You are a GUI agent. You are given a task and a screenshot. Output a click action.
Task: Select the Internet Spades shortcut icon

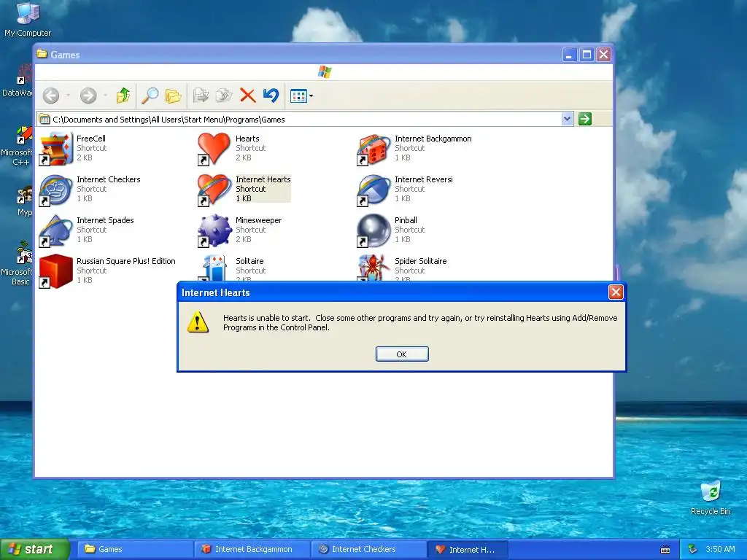coord(55,230)
